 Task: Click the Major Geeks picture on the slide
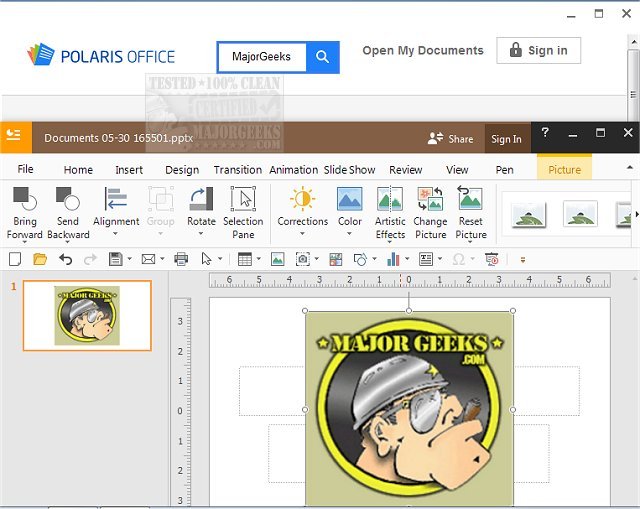409,408
